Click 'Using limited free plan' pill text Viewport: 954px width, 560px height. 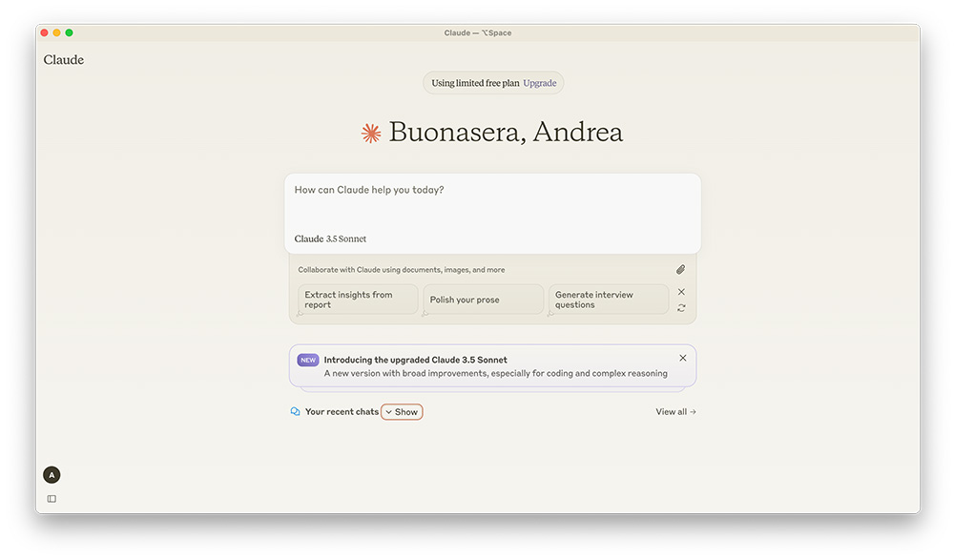coord(475,83)
